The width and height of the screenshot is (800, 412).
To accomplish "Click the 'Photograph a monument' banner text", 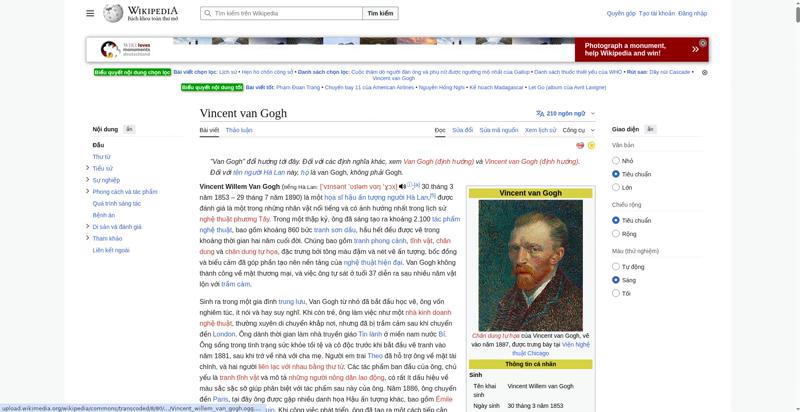I will [625, 49].
